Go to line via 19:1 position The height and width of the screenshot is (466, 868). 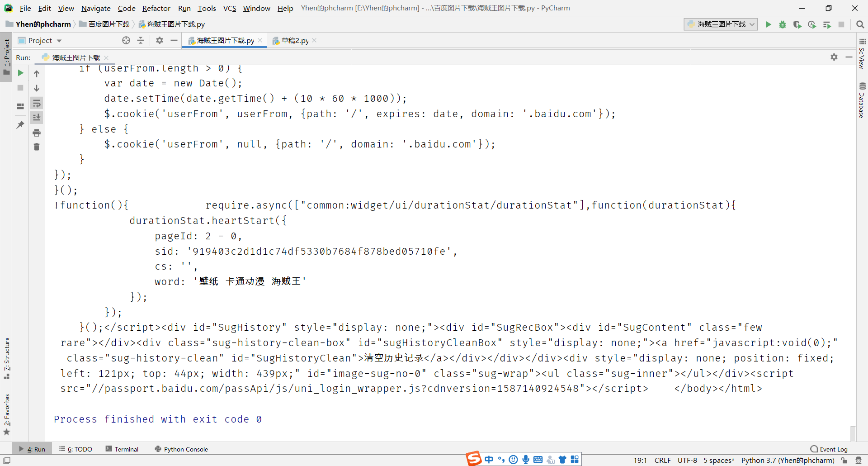(x=640, y=460)
